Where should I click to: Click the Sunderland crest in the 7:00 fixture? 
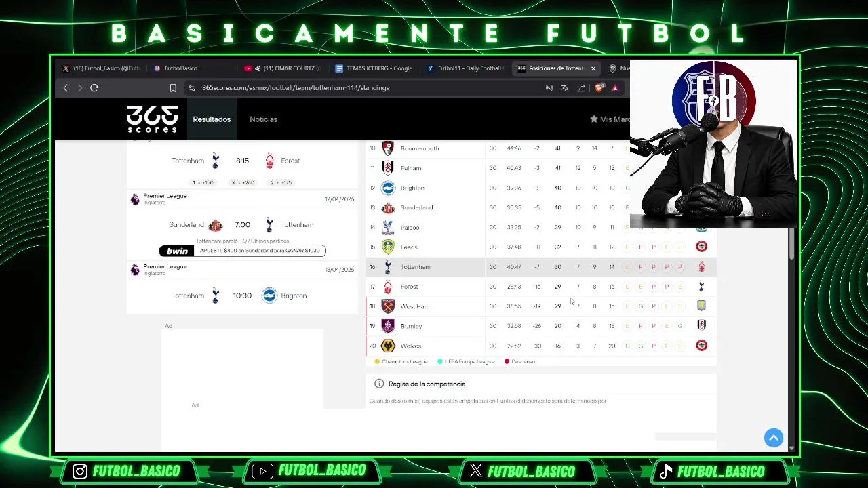(215, 225)
